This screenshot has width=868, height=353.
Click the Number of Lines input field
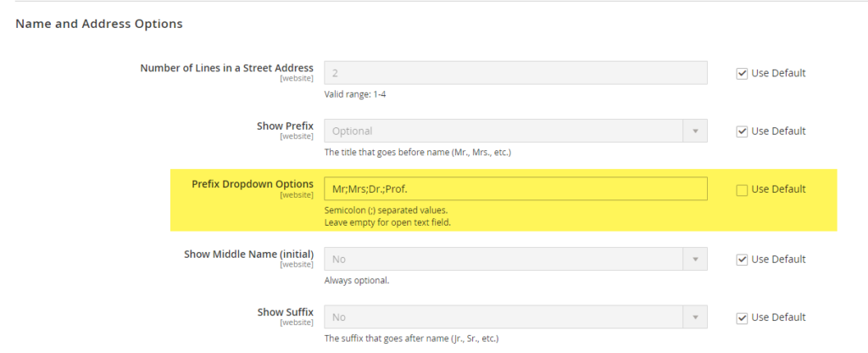[x=515, y=73]
